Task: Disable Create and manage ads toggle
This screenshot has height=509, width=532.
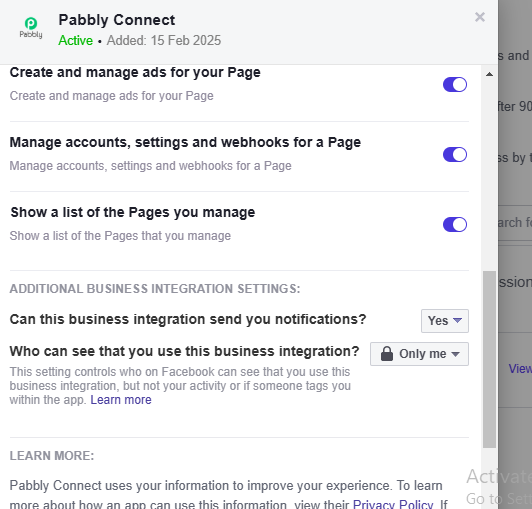Action: [455, 84]
